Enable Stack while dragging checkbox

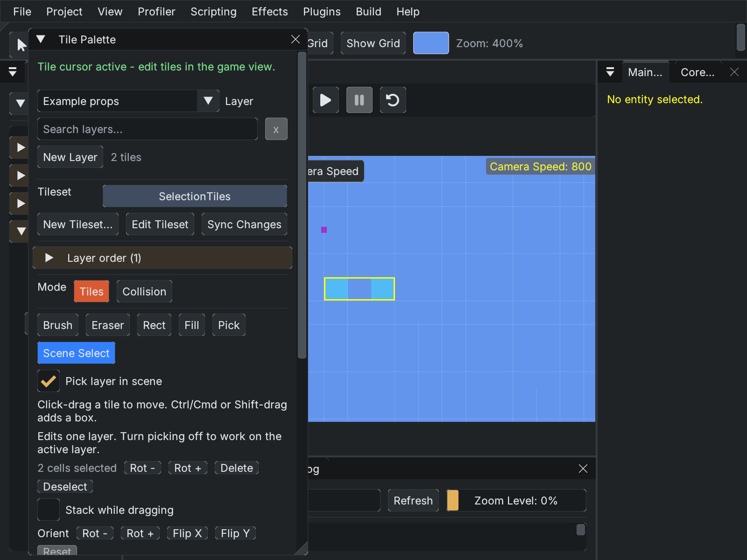(49, 510)
